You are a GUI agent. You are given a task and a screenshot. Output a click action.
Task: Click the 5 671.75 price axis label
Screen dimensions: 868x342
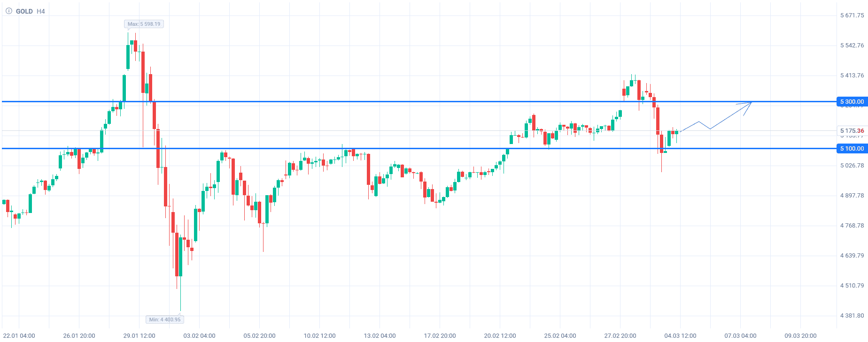click(852, 15)
